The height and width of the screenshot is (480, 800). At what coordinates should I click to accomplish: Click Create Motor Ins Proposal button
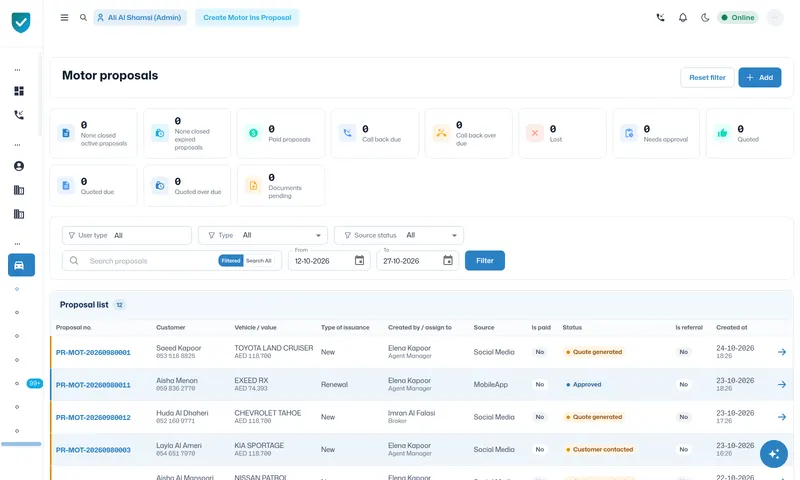click(x=247, y=17)
